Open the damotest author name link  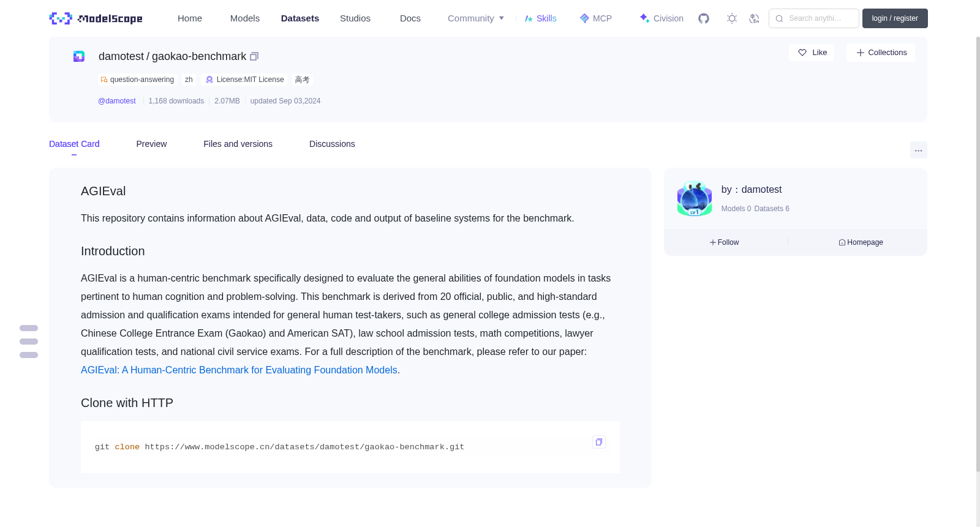[761, 190]
